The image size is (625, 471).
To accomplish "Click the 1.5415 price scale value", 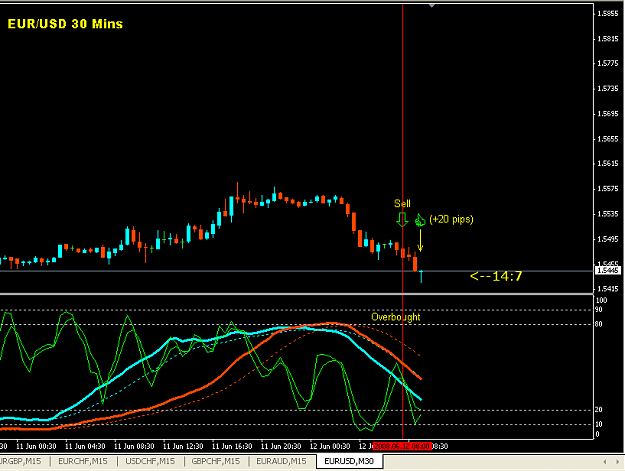I will tap(608, 288).
